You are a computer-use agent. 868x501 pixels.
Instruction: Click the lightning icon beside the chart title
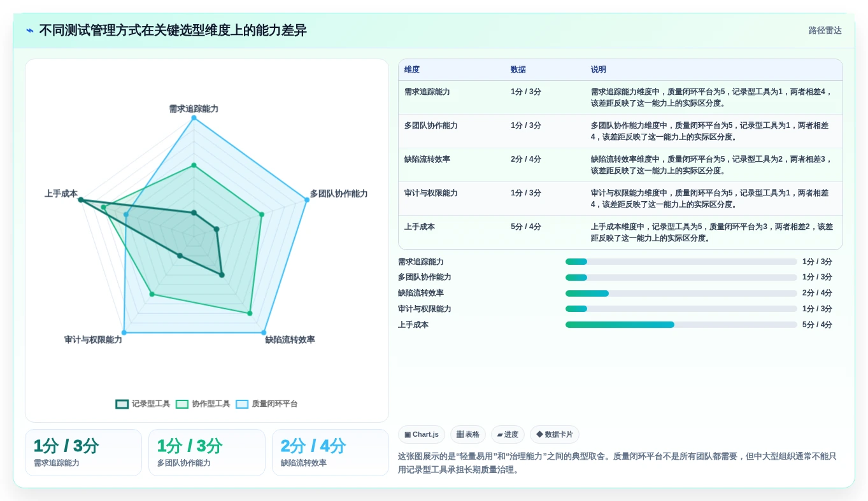tap(30, 31)
